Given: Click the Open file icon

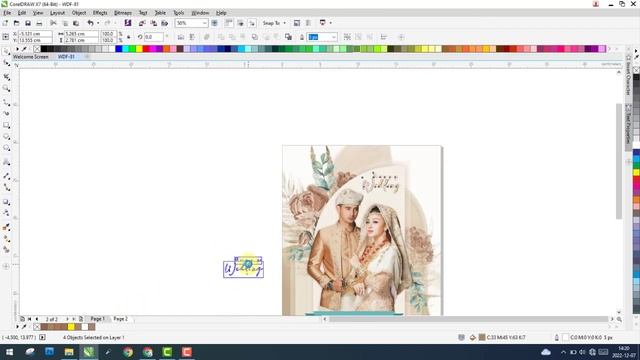Looking at the screenshot, I should pos(16,23).
